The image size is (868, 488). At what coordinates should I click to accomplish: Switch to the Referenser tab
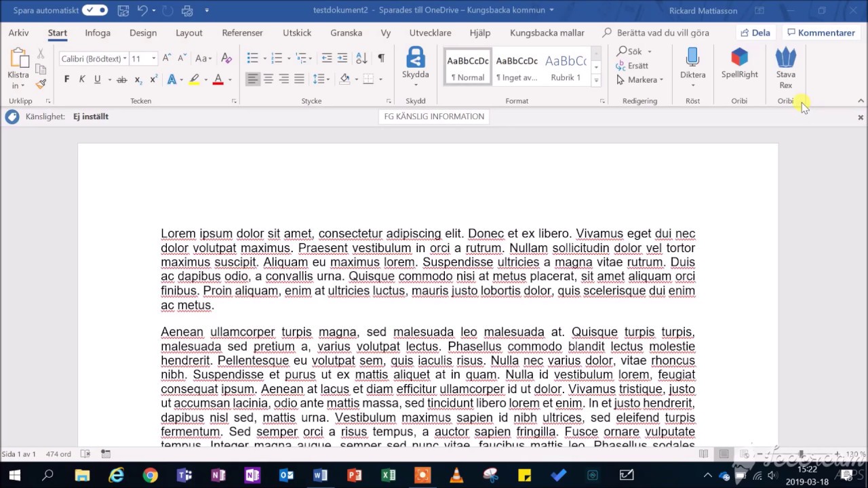pyautogui.click(x=242, y=33)
